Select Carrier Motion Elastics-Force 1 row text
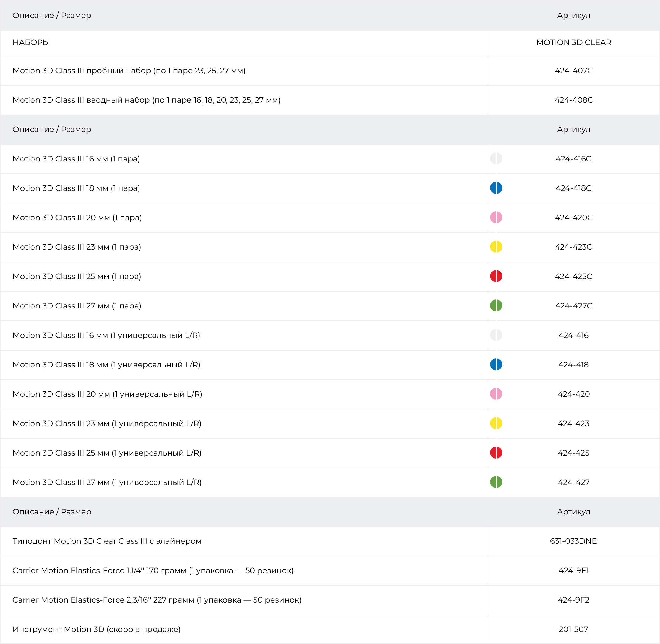Screen dimensions: 660x644 (x=153, y=570)
